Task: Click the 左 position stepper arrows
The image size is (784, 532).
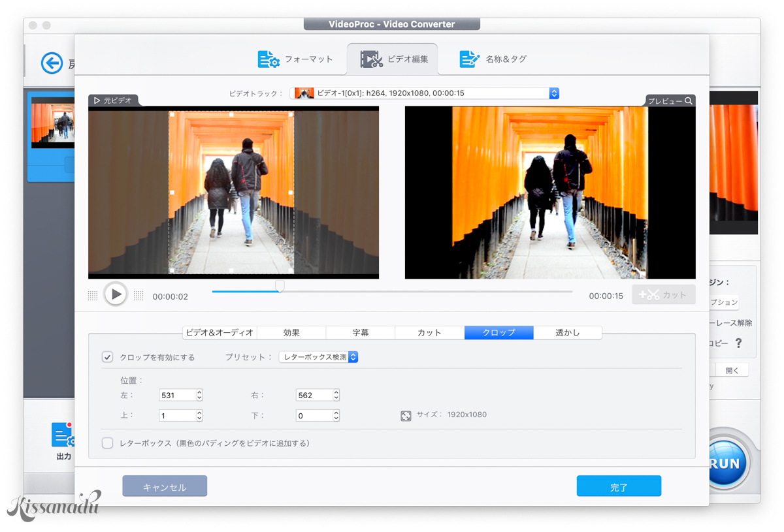Action: click(x=198, y=395)
